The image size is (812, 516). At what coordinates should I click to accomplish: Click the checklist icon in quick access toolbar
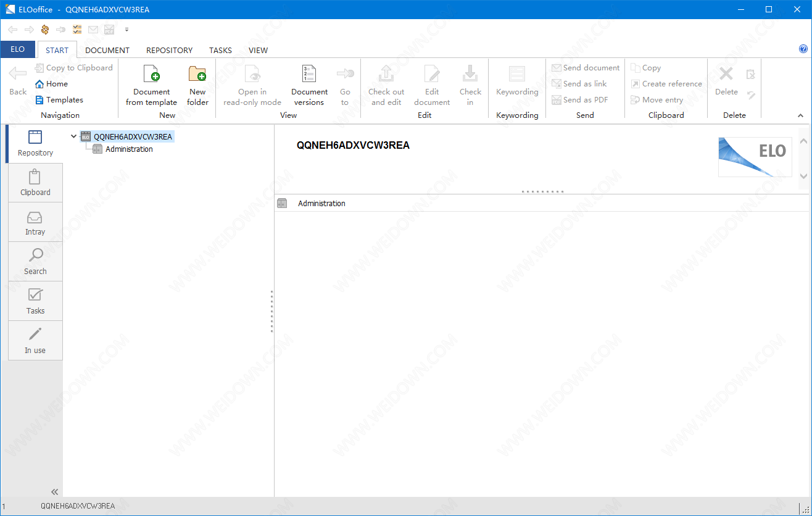tap(77, 29)
